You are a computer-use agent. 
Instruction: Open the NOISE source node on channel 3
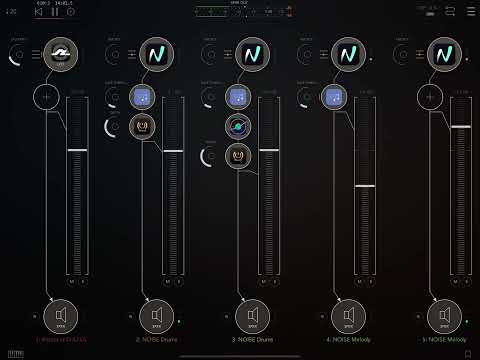[x=252, y=54]
